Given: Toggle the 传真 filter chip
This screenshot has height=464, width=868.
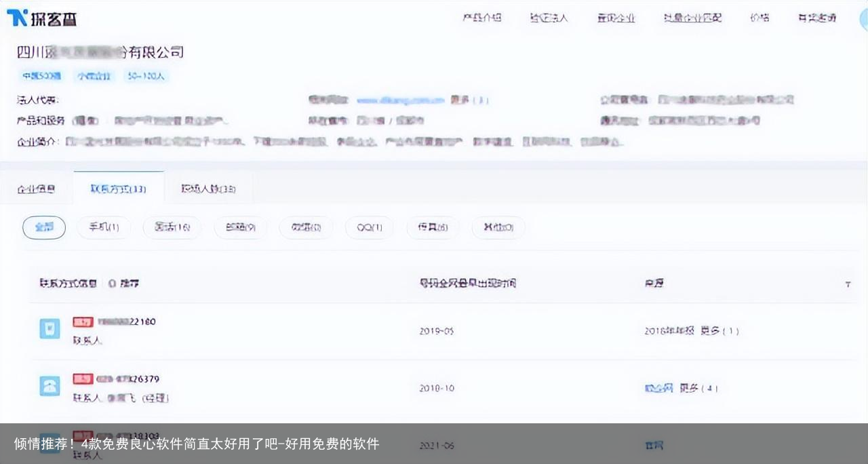Looking at the screenshot, I should pos(433,228).
